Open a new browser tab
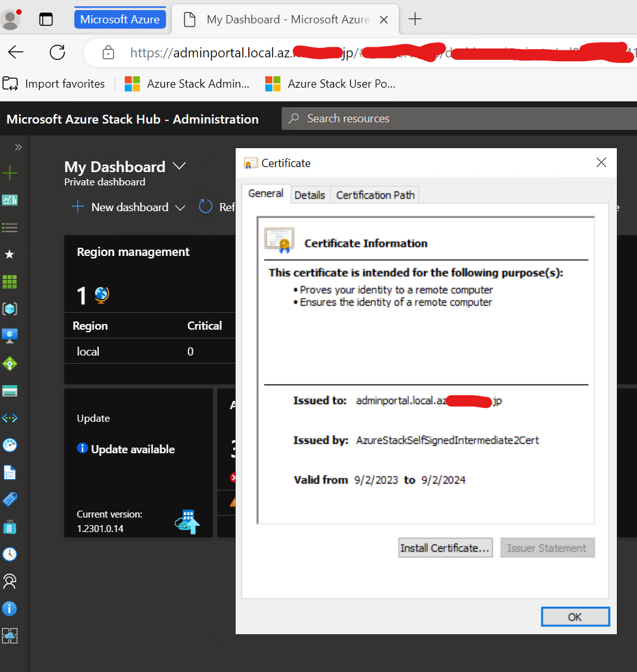Screen dimensions: 637x672 click(x=415, y=20)
